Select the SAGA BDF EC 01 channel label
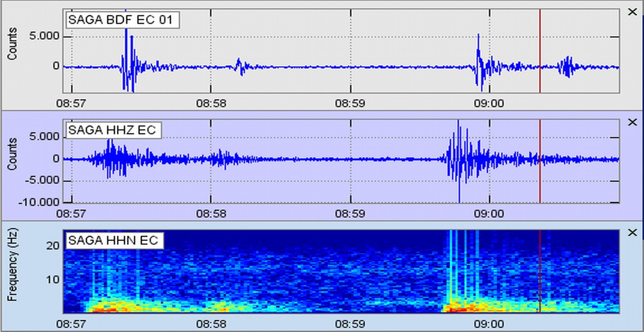 click(123, 20)
